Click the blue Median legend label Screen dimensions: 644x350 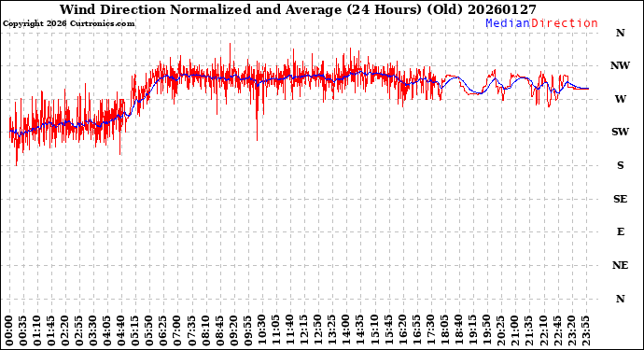pos(508,23)
